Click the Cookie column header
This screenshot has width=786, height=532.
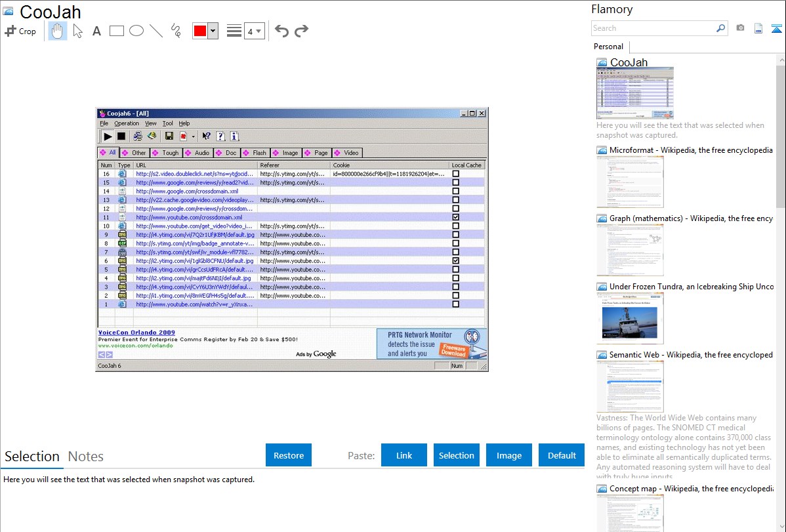pyautogui.click(x=390, y=165)
